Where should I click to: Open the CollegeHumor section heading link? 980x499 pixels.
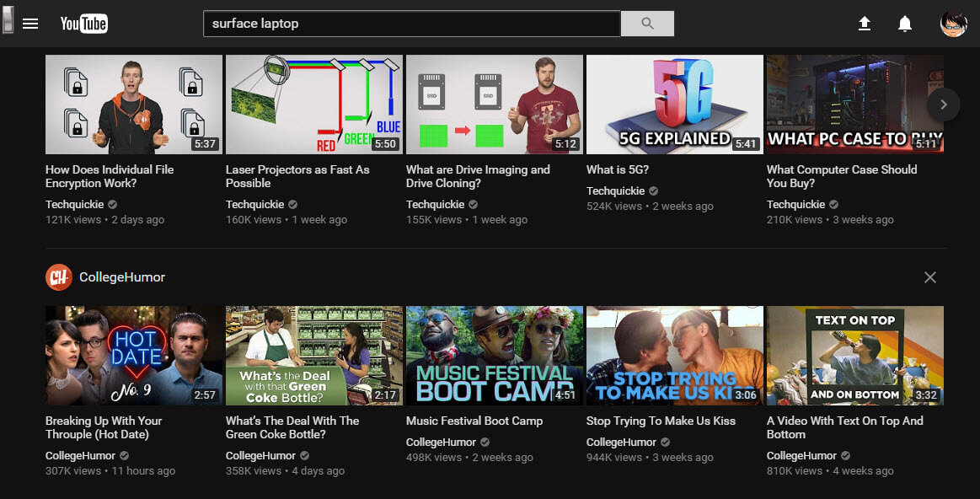coord(122,277)
